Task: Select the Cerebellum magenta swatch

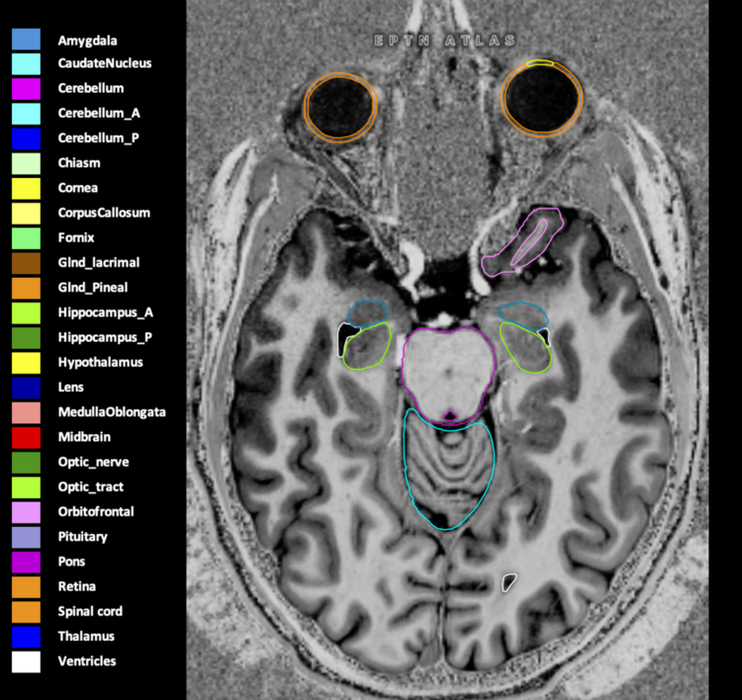Action: [x=26, y=89]
